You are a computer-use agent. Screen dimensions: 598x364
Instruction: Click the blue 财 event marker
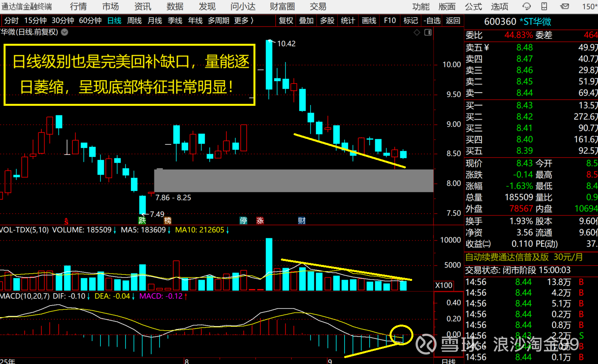pyautogui.click(x=302, y=220)
